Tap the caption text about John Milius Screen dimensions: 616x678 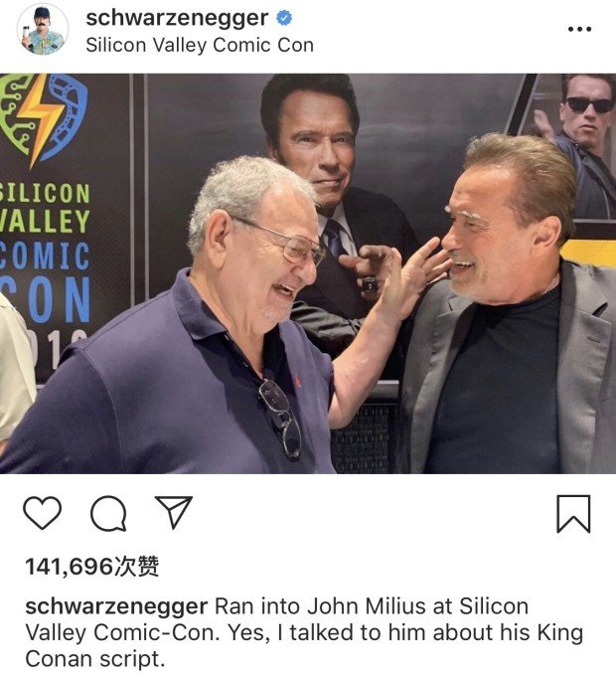[304, 632]
